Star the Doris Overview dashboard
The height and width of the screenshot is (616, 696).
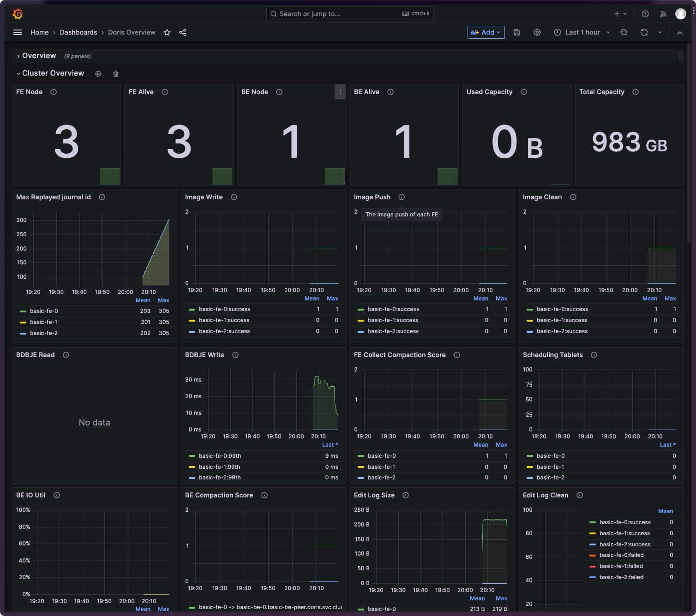(167, 32)
